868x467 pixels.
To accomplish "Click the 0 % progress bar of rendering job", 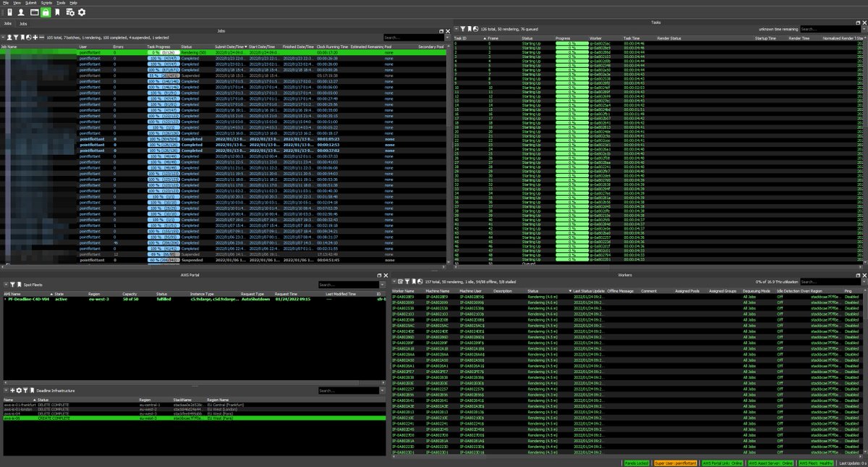I will pos(162,53).
